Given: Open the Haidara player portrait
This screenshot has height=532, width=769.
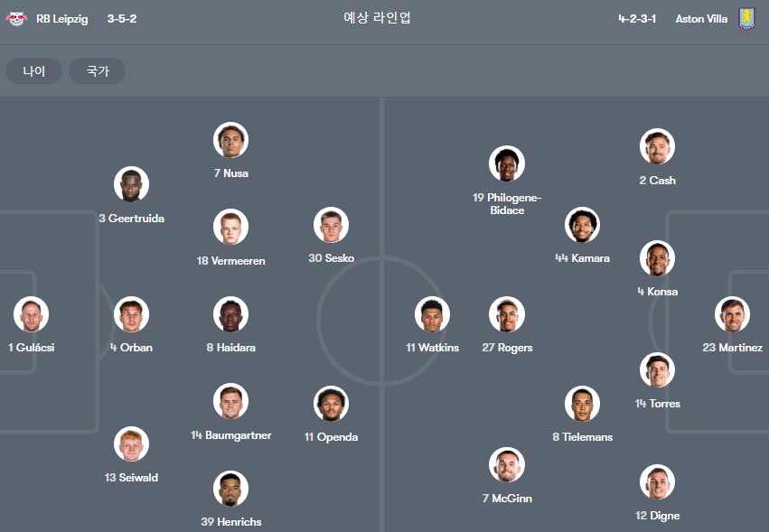Looking at the screenshot, I should pos(231,314).
